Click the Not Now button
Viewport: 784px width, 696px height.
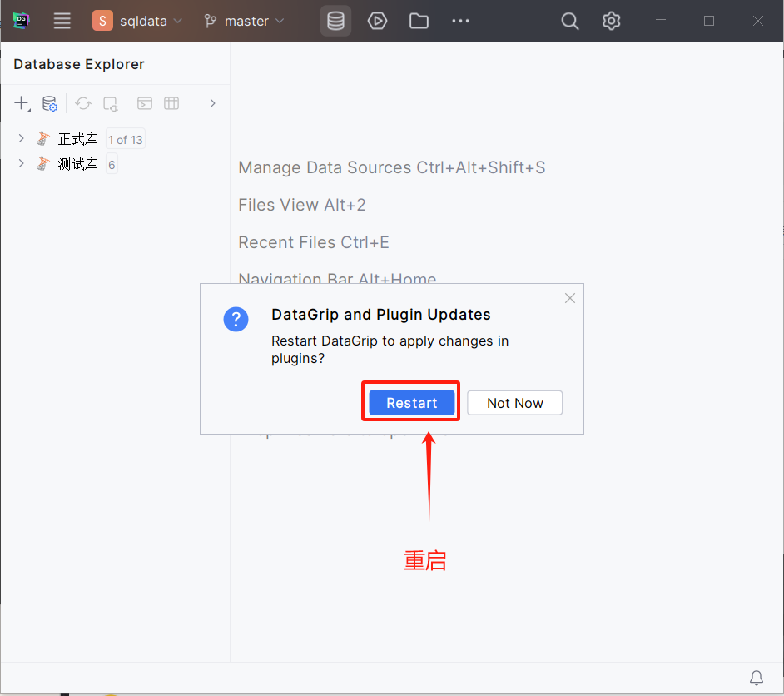coord(514,403)
